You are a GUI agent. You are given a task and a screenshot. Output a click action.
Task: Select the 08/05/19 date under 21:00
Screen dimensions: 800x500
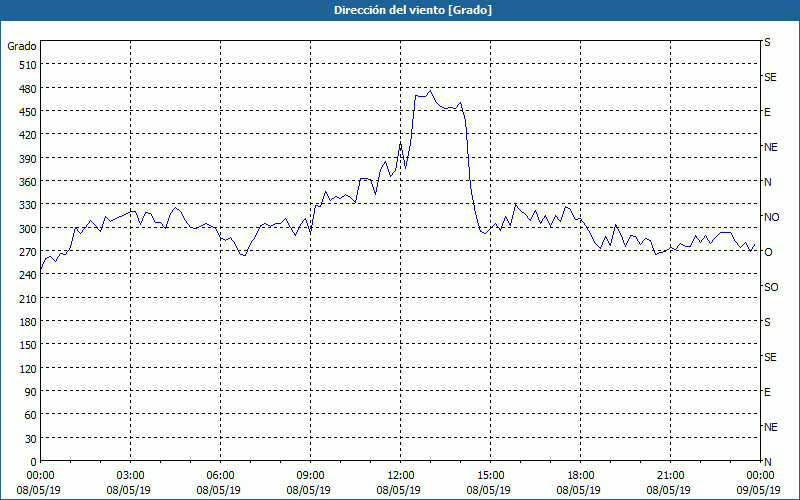[x=668, y=490]
